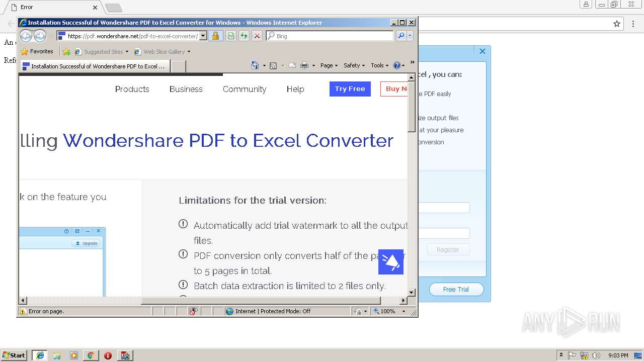Click the Refresh page icon
The width and height of the screenshot is (644, 362).
[x=244, y=36]
